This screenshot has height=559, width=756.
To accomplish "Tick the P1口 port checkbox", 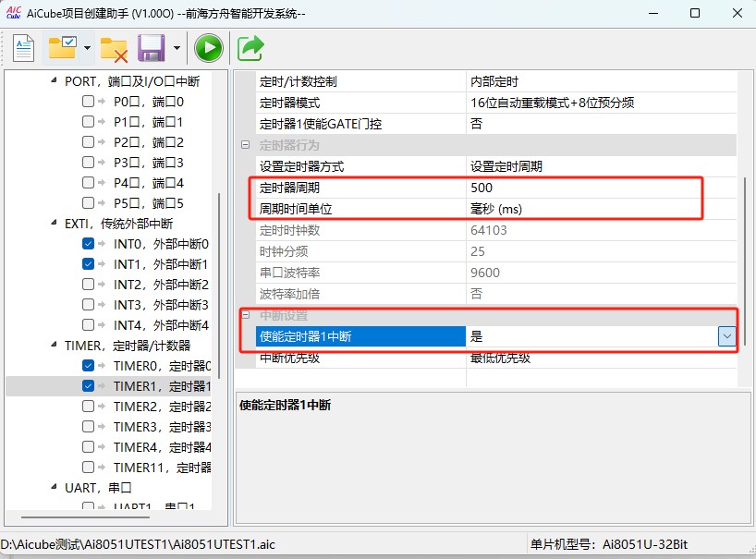I will click(x=88, y=121).
